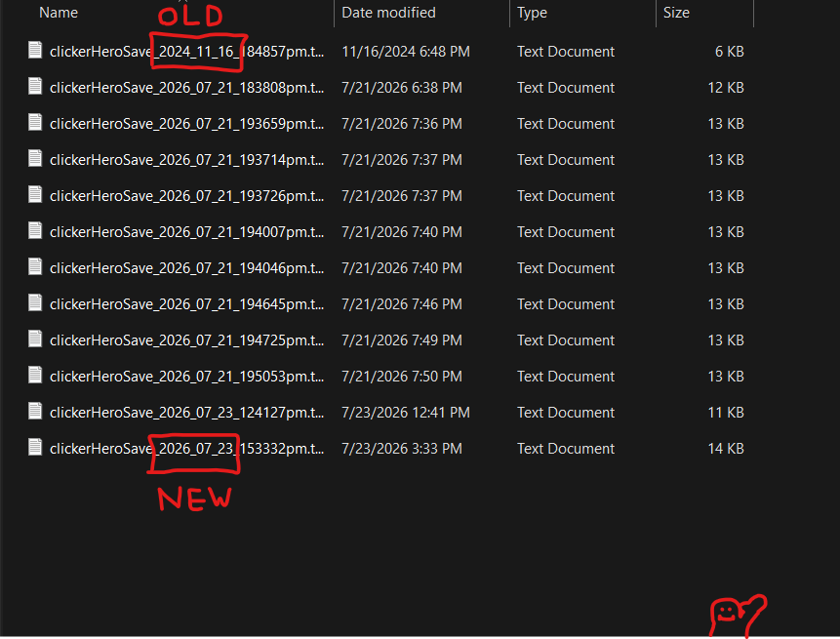Click file icon of clickerHeroSave_2026_07_21_183808pm
The width and height of the screenshot is (840, 639).
[35, 86]
